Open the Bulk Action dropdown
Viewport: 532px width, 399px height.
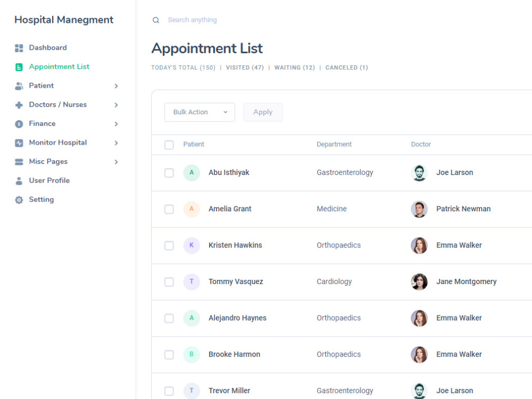[x=199, y=112]
